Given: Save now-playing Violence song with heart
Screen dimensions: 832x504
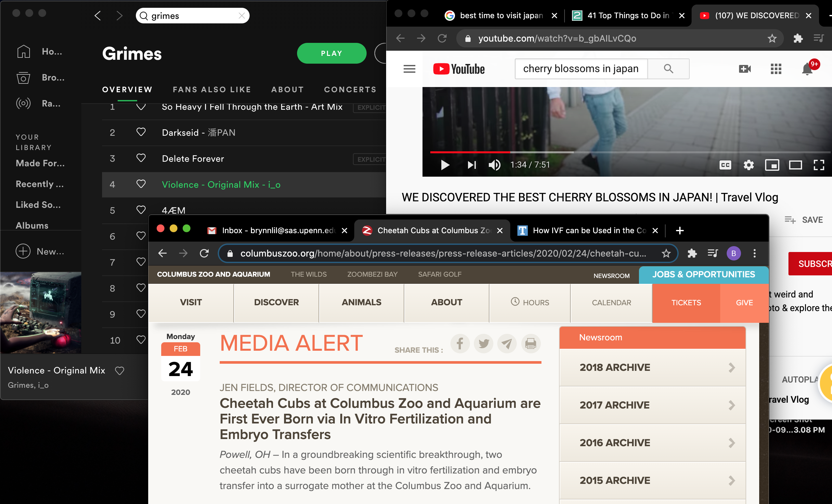Looking at the screenshot, I should 120,371.
